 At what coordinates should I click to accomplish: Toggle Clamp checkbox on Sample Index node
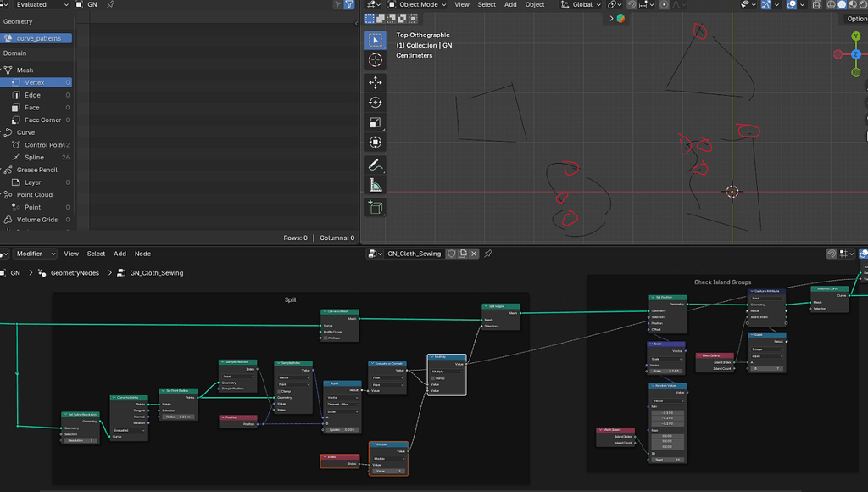[279, 391]
